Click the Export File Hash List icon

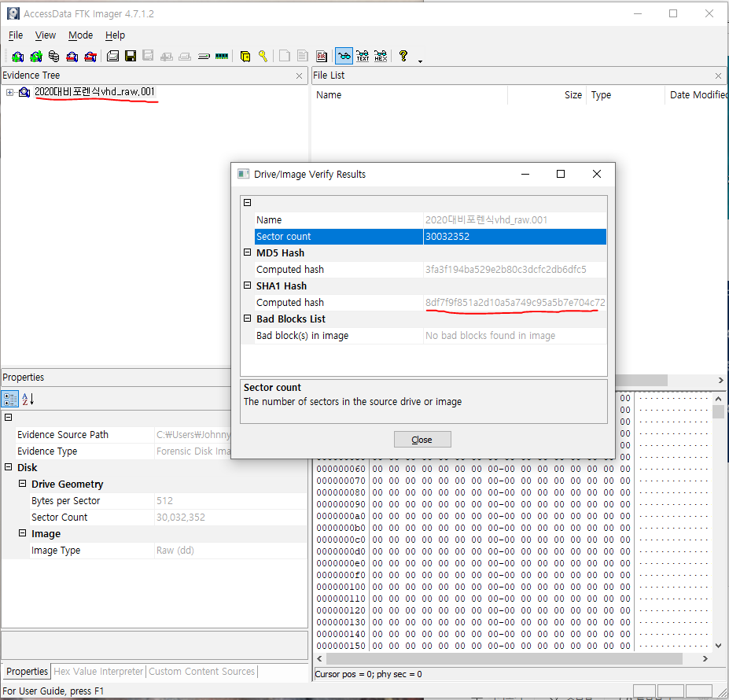pyautogui.click(x=303, y=57)
